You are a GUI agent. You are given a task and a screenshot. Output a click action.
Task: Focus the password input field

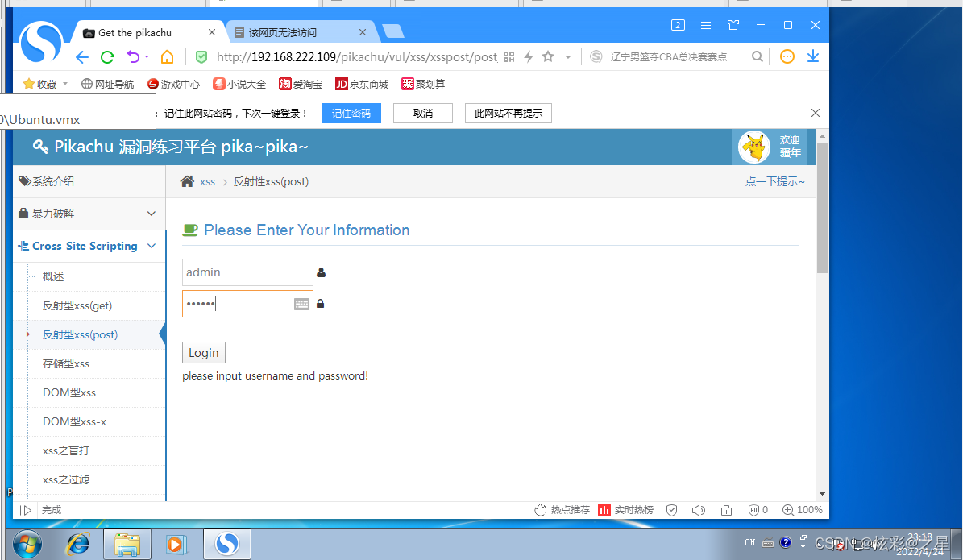[247, 304]
